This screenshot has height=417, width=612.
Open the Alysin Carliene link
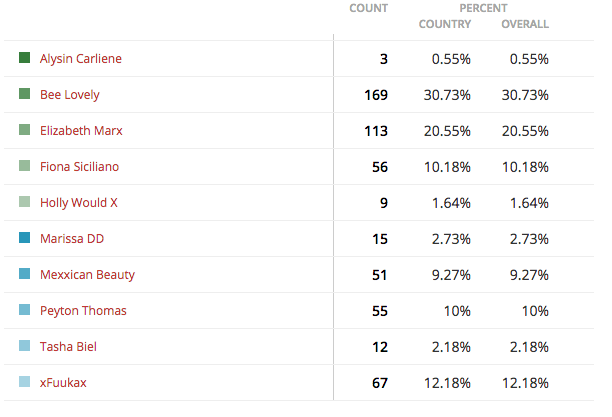[81, 59]
